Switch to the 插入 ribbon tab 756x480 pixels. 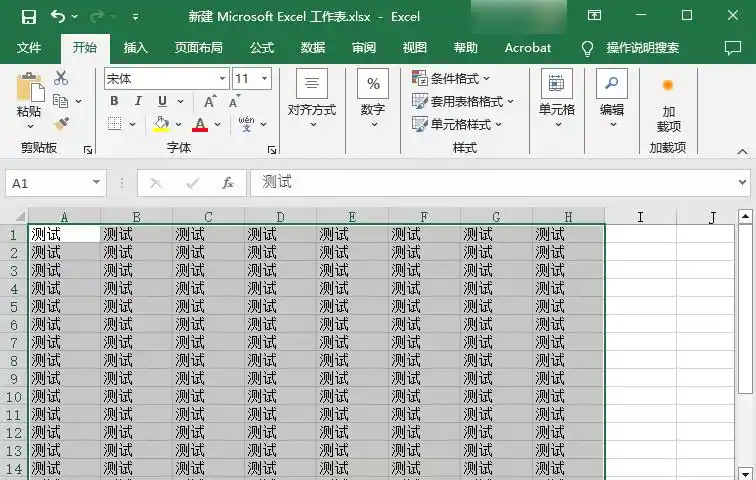(x=135, y=48)
